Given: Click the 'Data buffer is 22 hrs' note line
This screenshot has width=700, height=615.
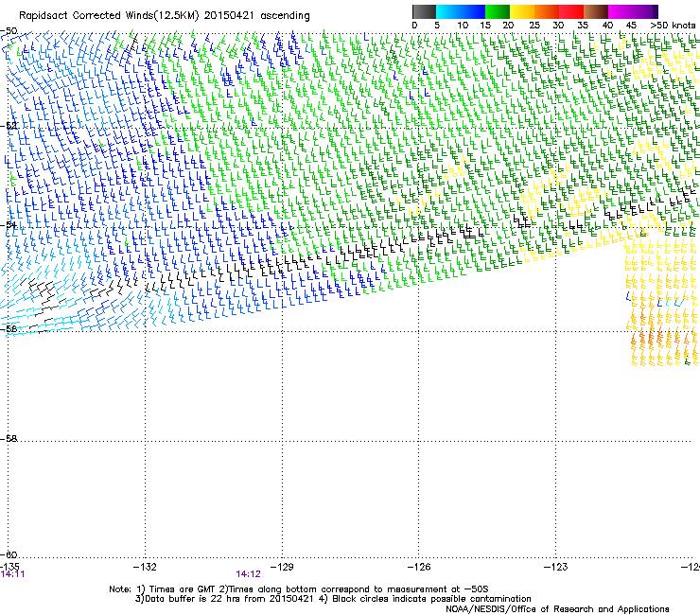Looking at the screenshot, I should click(333, 599).
